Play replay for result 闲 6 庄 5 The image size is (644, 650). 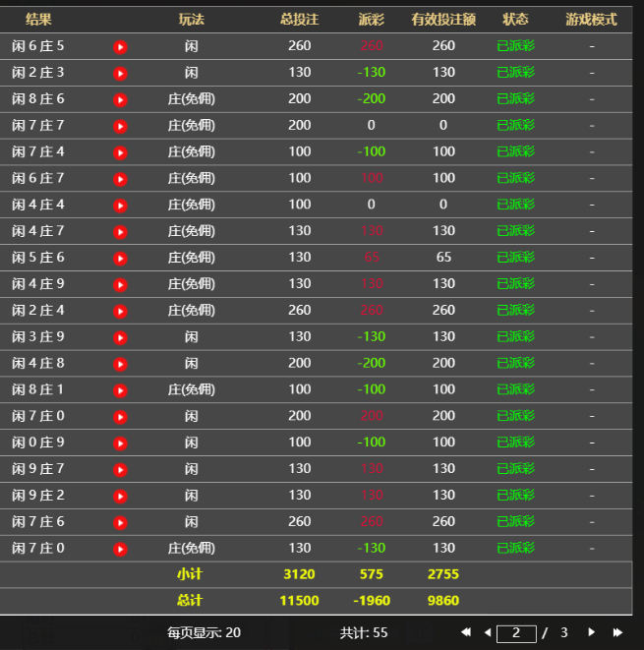pos(120,46)
